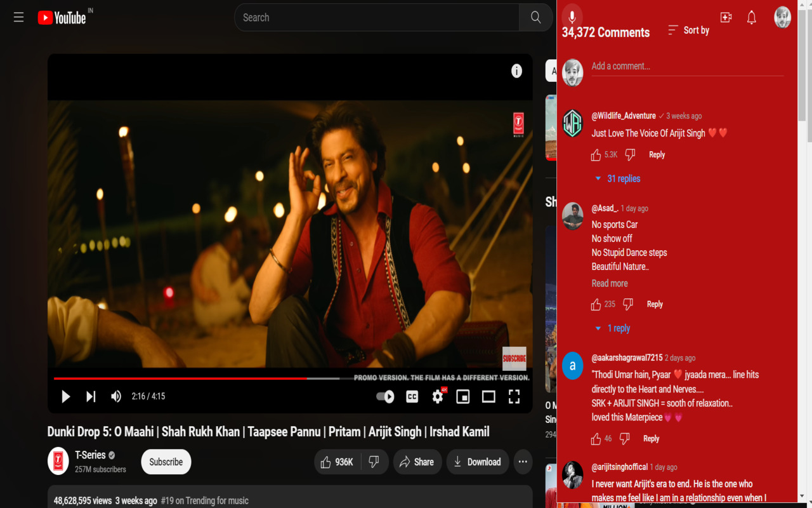Subscribe to T-Series
Image resolution: width=812 pixels, height=508 pixels.
point(166,462)
